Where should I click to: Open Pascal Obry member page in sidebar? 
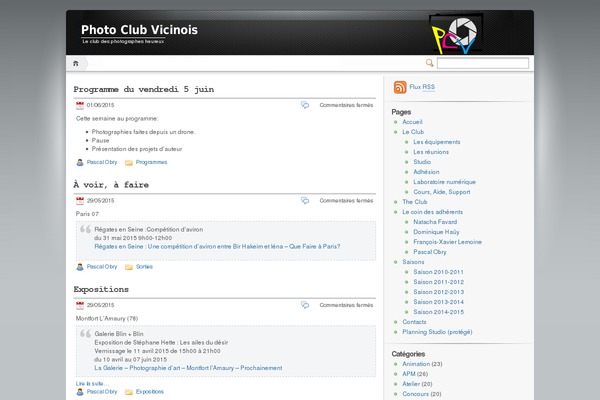point(430,252)
